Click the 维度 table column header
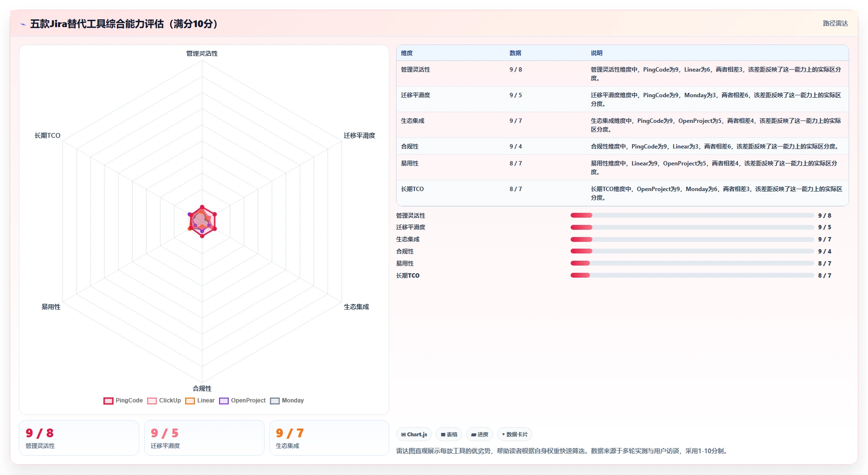This screenshot has height=475, width=868. 407,53
